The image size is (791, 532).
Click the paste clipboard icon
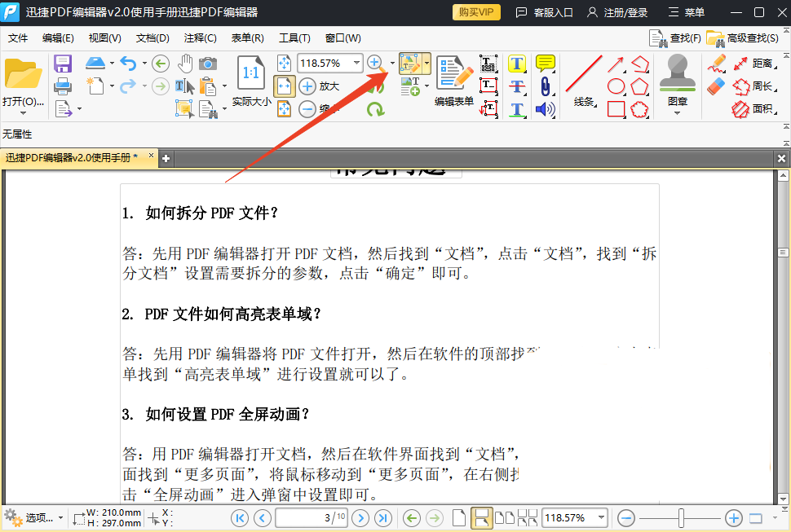click(x=208, y=86)
